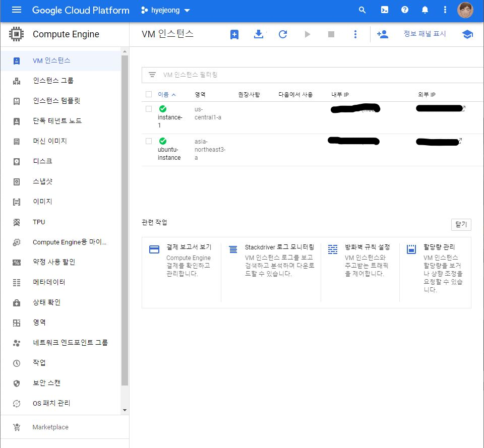Open 단독 테넌트 노드 sidebar item

coord(61,121)
